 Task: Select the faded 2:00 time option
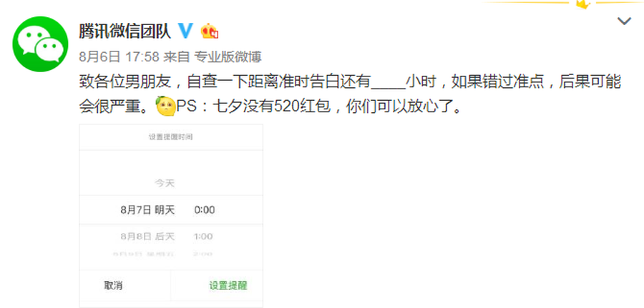point(203,254)
